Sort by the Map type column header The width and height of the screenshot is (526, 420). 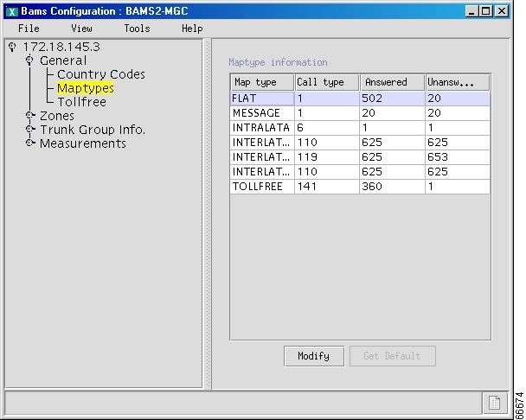(261, 82)
